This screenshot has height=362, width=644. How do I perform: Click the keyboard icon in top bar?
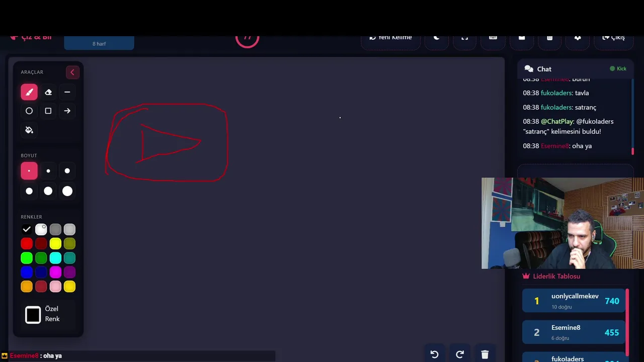(x=493, y=38)
